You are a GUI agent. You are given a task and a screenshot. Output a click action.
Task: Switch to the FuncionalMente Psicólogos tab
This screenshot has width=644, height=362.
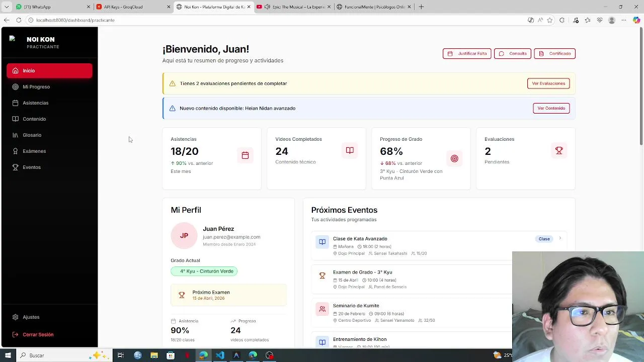coord(374,7)
